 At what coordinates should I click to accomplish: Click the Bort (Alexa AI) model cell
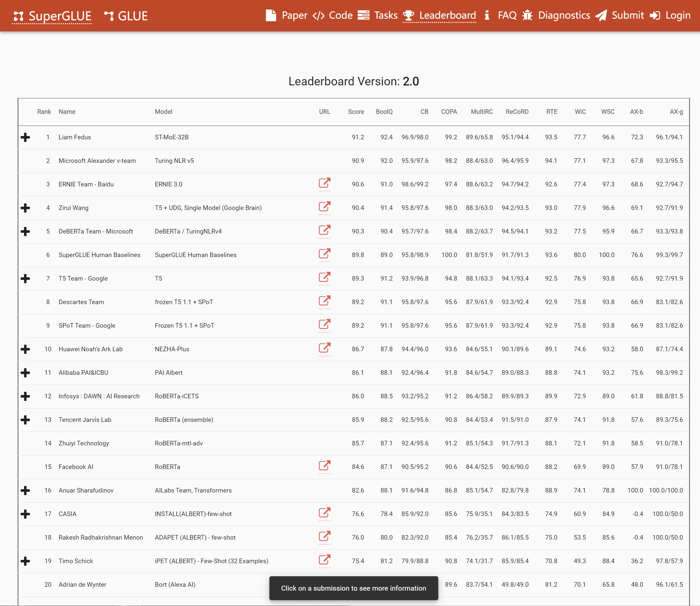(175, 585)
